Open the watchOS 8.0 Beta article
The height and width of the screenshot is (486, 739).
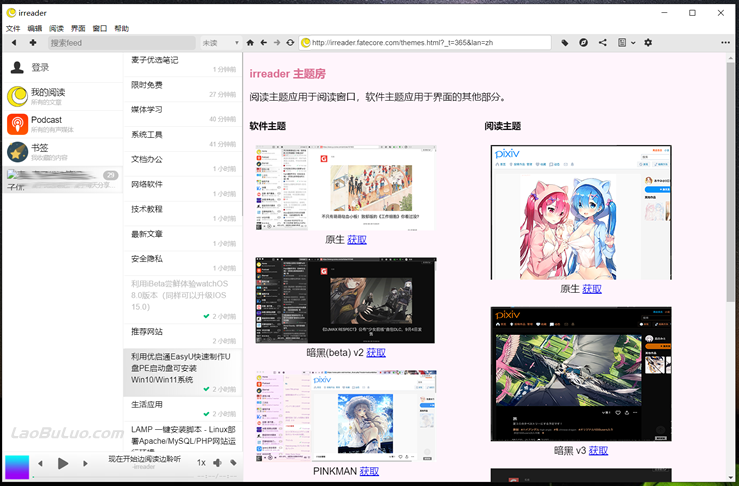[x=183, y=299]
